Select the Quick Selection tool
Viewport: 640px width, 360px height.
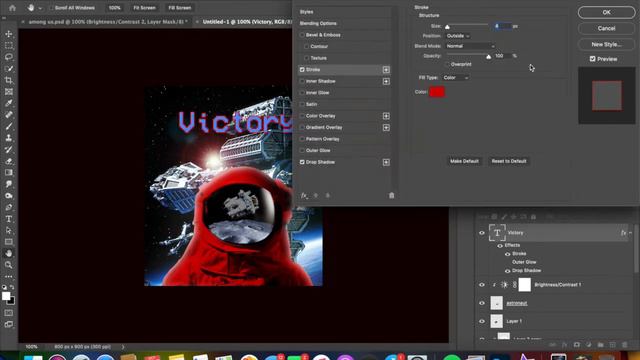(9, 69)
